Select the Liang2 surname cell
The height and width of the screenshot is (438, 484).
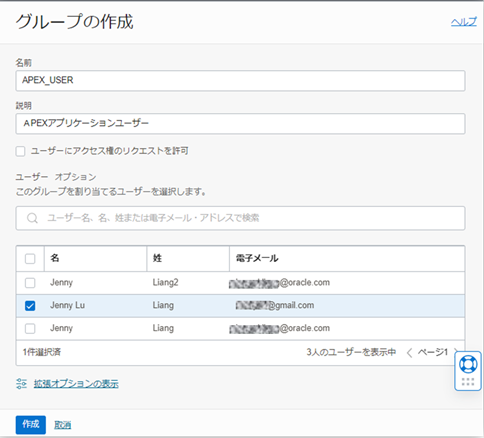[165, 283]
